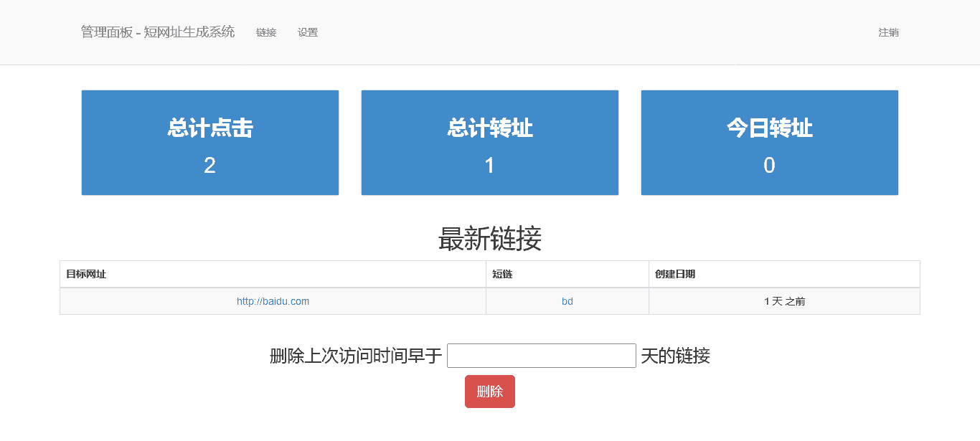Image resolution: width=980 pixels, height=441 pixels.
Task: Click the 今日转址 stats card
Action: [x=770, y=143]
